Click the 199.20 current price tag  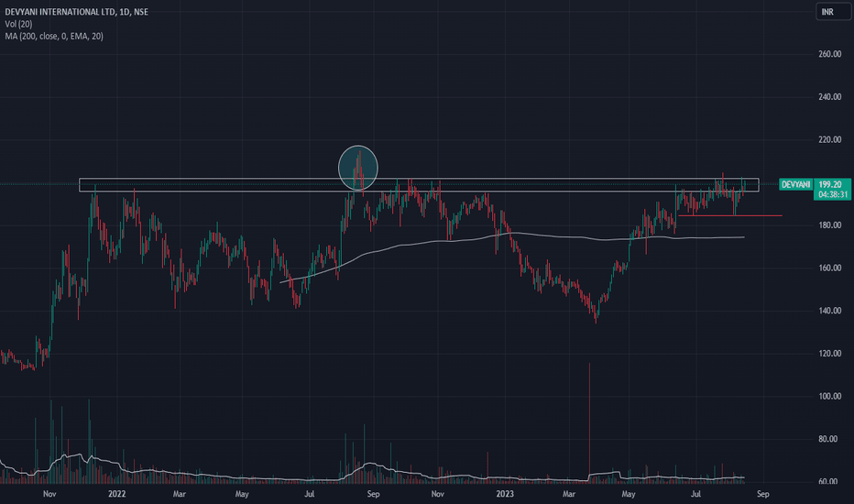tap(830, 185)
